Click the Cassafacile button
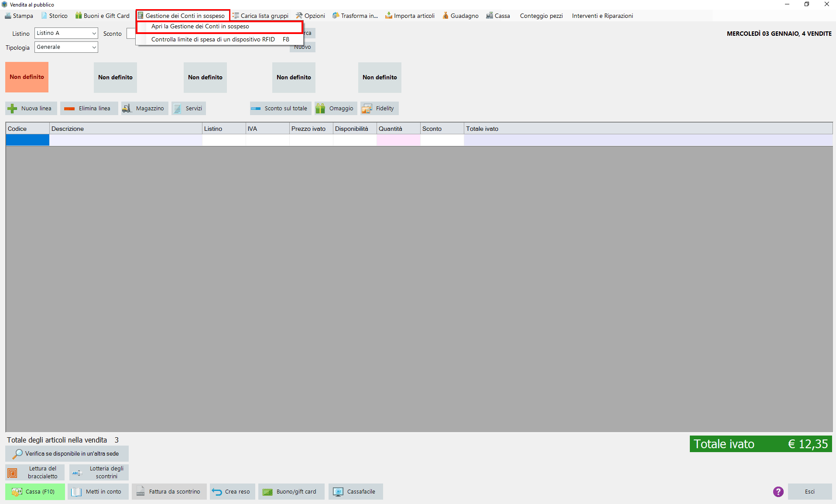836x504 pixels. click(356, 492)
